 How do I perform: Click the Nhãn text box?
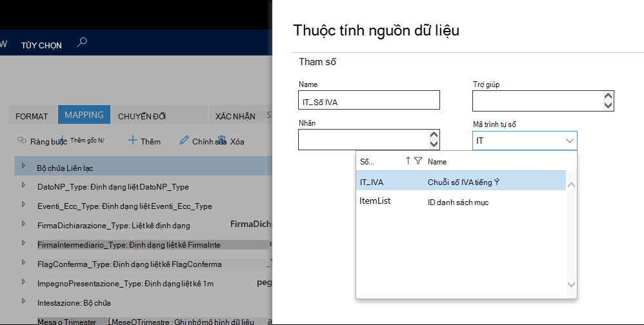pyautogui.click(x=369, y=139)
